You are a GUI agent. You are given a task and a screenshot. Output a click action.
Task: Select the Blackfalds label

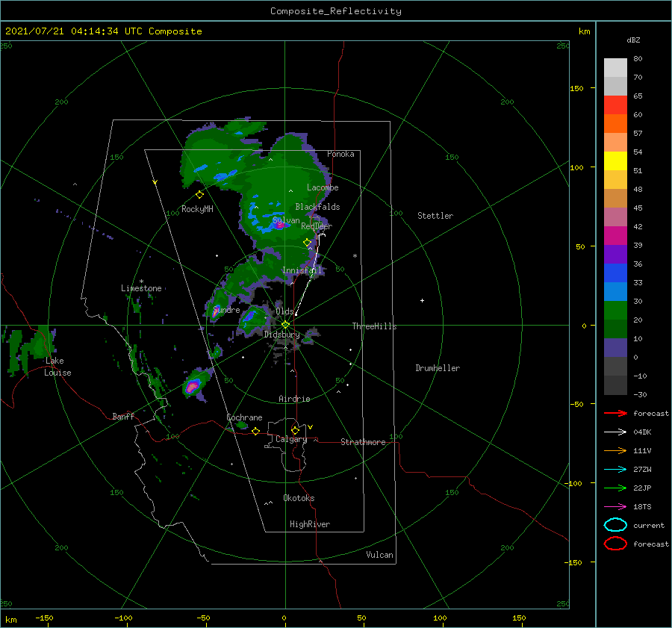(x=317, y=207)
